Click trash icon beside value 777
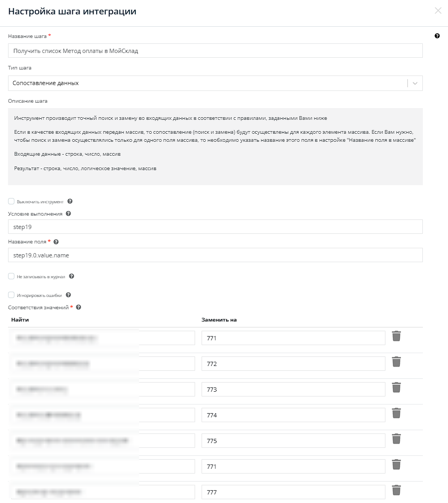Image resolution: width=448 pixels, height=503 pixels. (396, 490)
